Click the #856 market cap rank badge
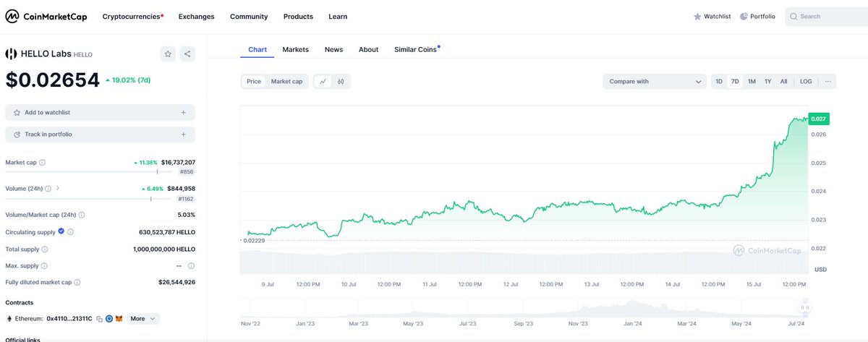This screenshot has width=868, height=342. click(x=187, y=172)
